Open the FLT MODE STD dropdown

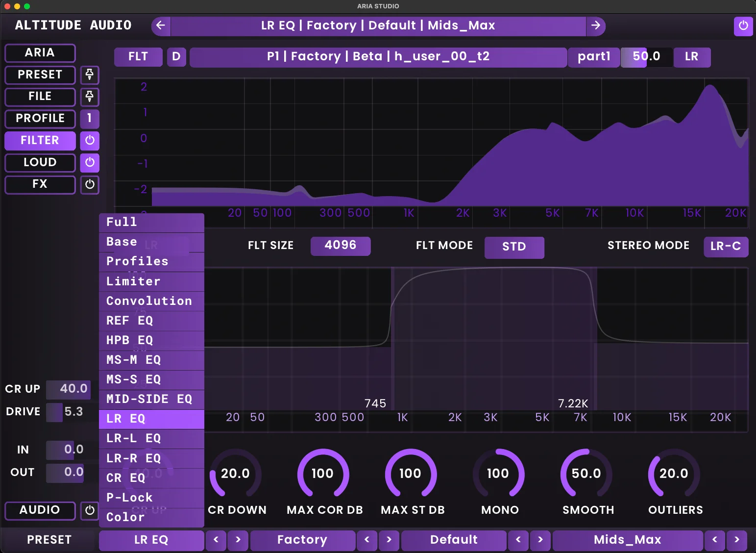(x=514, y=248)
